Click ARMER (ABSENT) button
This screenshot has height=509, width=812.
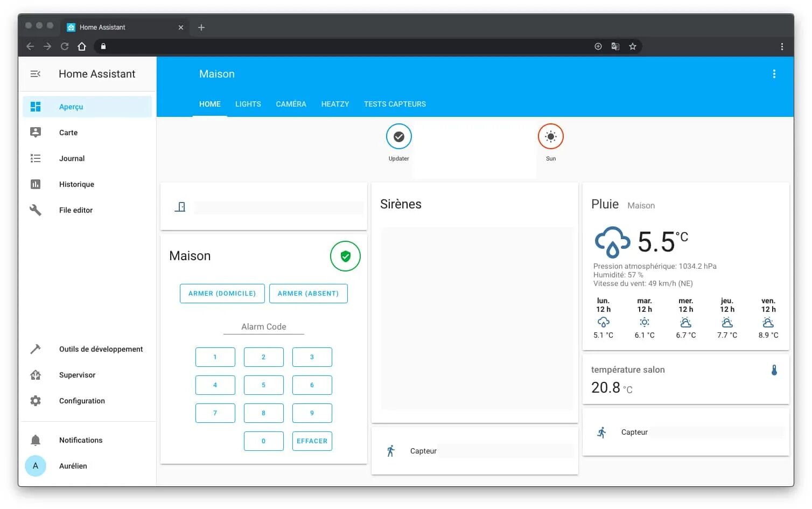(309, 294)
